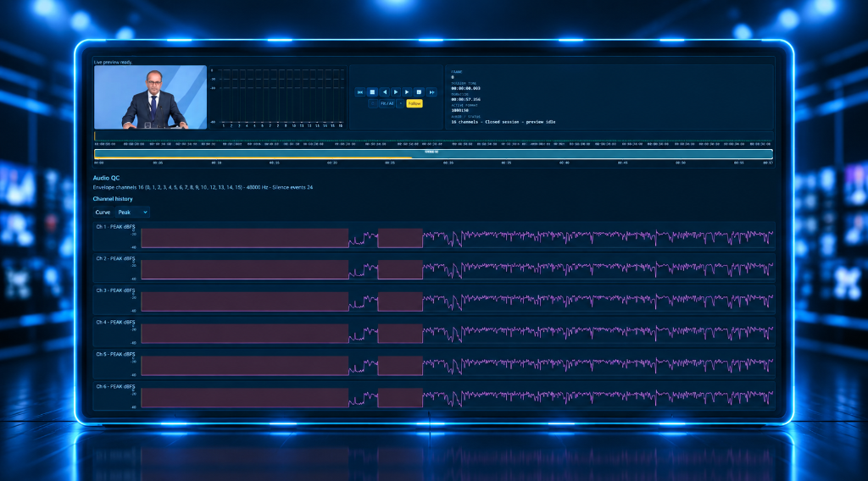The width and height of the screenshot is (868, 481).
Task: Jump to the end with skip-forward button
Action: (x=431, y=91)
